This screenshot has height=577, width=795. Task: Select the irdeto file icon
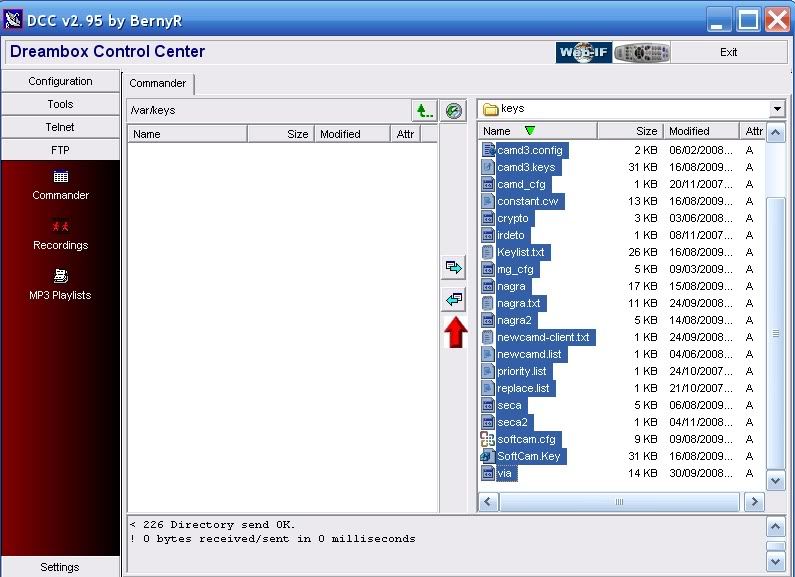coord(488,235)
